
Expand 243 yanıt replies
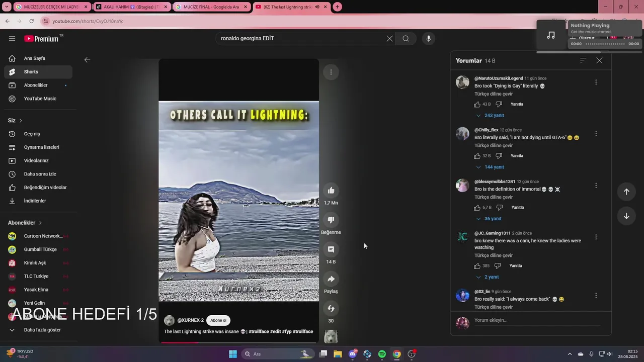click(x=491, y=116)
